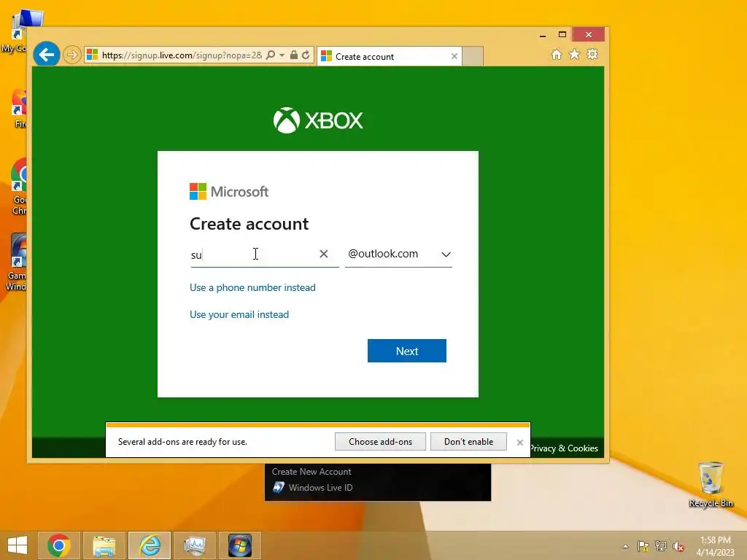The height and width of the screenshot is (560, 747).
Task: Minimize the Internet Explorer window
Action: (x=543, y=35)
